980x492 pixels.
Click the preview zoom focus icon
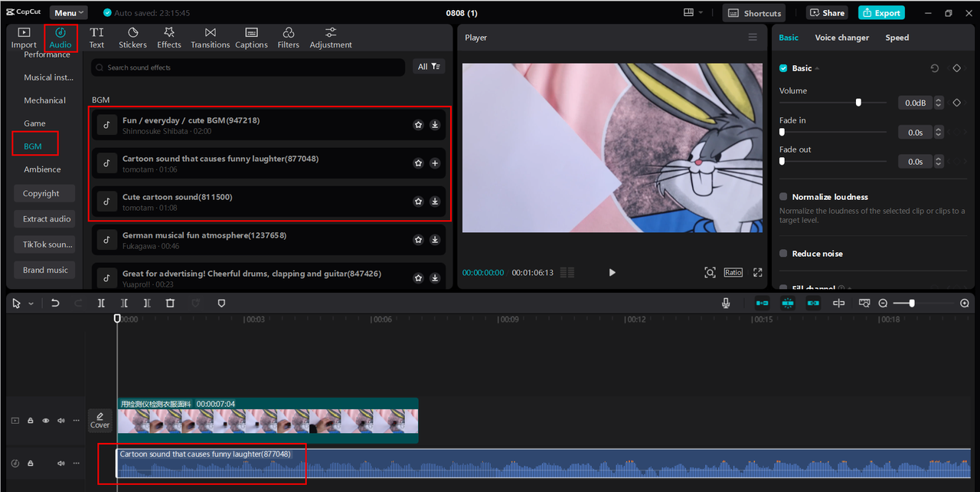710,272
